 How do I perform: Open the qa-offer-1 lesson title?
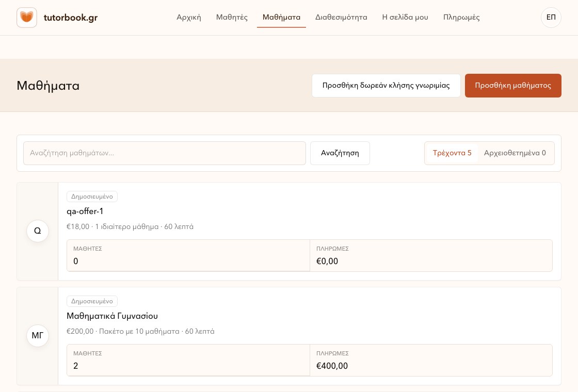coord(85,211)
